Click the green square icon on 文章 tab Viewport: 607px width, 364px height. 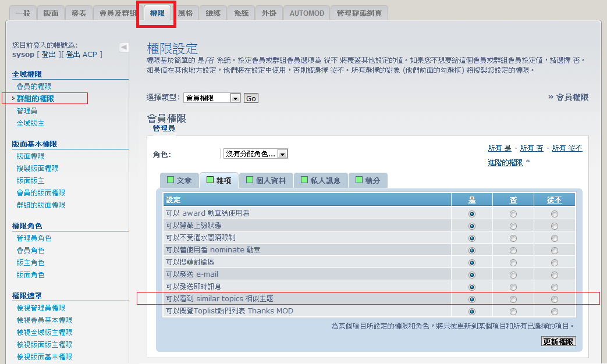(171, 180)
